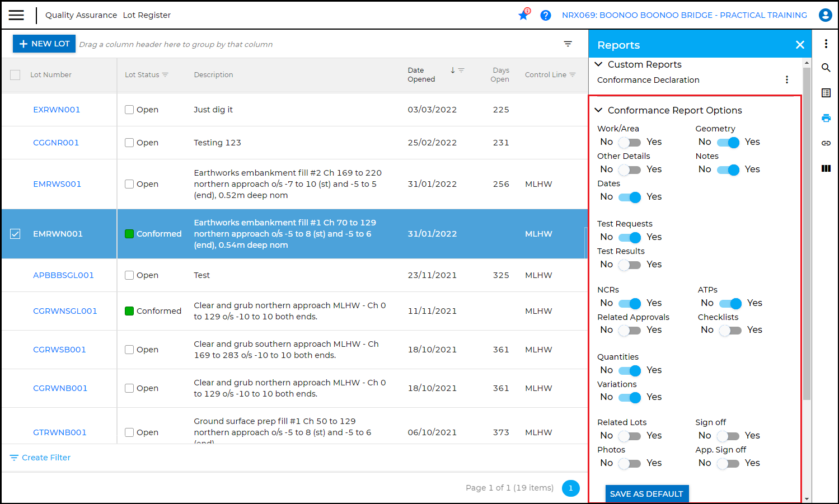Open the Lot Status column filter
The height and width of the screenshot is (504, 839).
[165, 75]
